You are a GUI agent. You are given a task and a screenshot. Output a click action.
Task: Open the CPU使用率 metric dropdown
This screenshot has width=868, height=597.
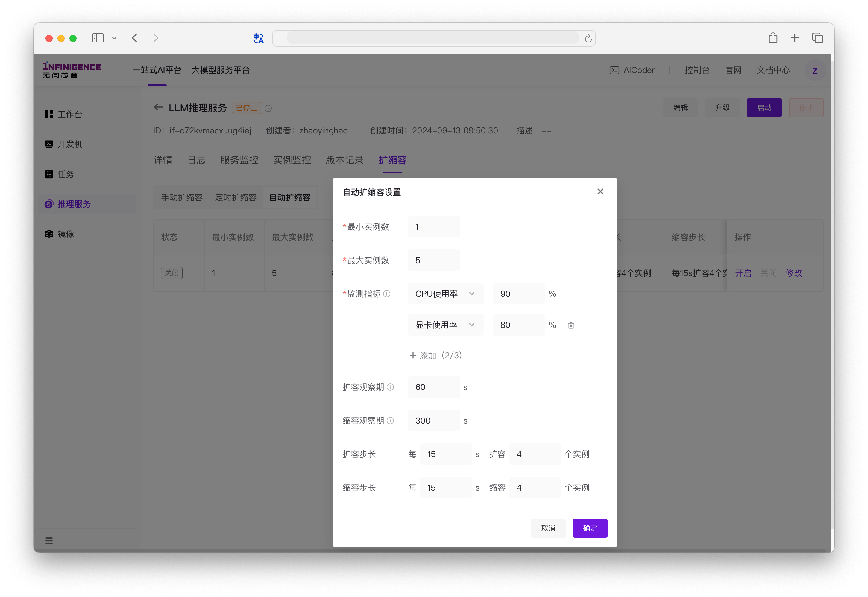[x=446, y=294]
